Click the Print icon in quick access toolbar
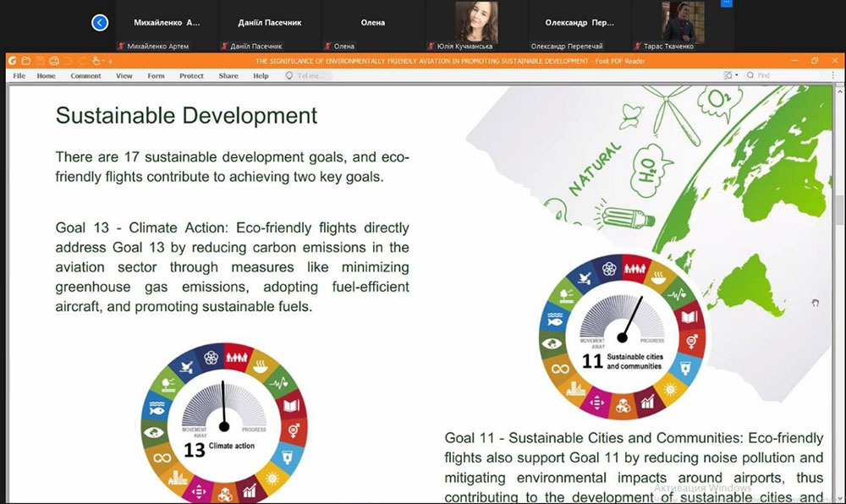The image size is (846, 504). coord(54,61)
